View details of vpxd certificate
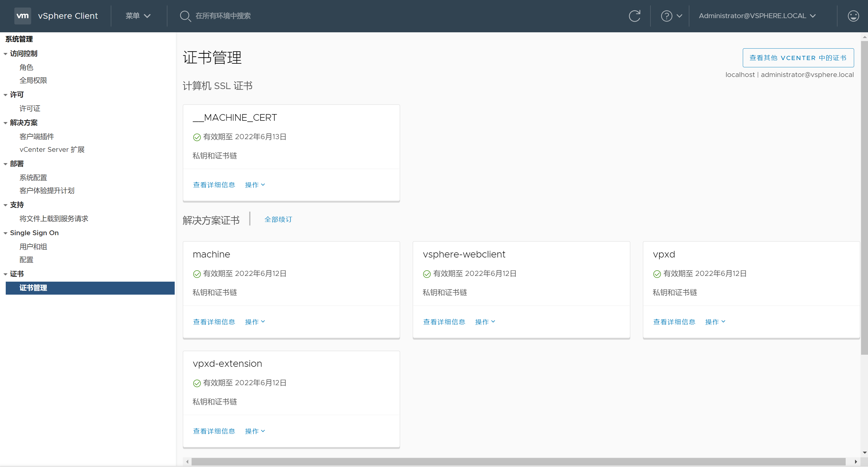 point(674,322)
